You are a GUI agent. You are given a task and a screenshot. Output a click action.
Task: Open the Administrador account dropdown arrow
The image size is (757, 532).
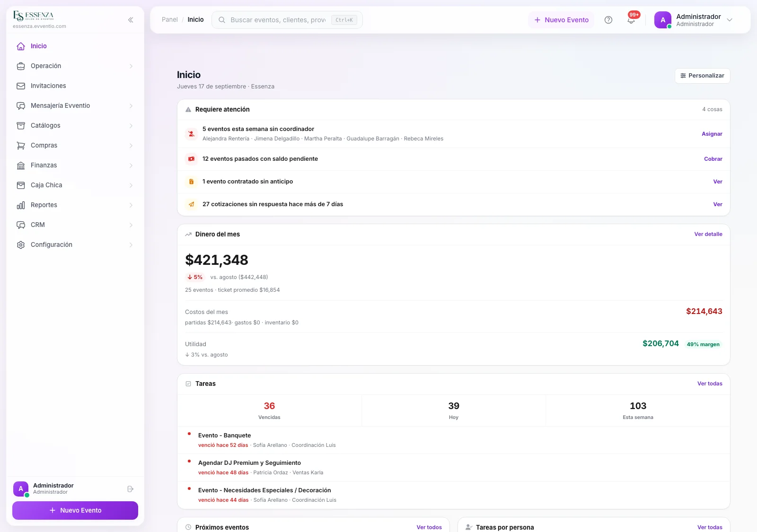730,20
